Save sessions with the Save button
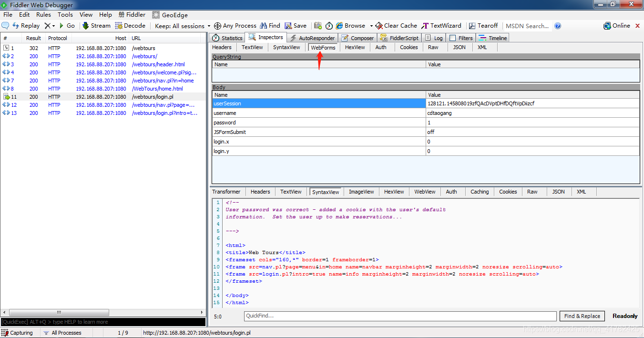This screenshot has height=338, width=644. click(x=296, y=26)
